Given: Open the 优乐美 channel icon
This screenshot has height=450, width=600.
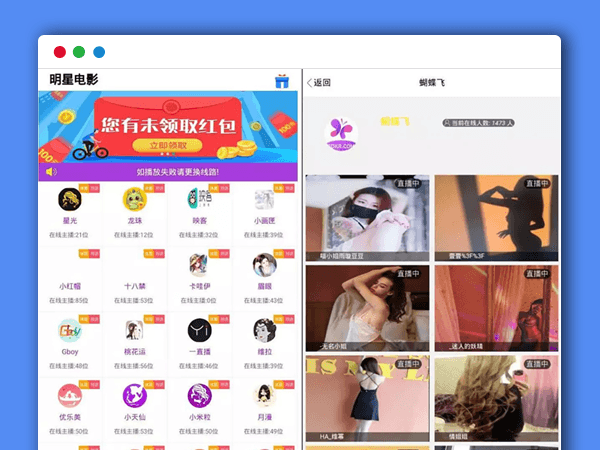Looking at the screenshot, I should click(69, 395).
